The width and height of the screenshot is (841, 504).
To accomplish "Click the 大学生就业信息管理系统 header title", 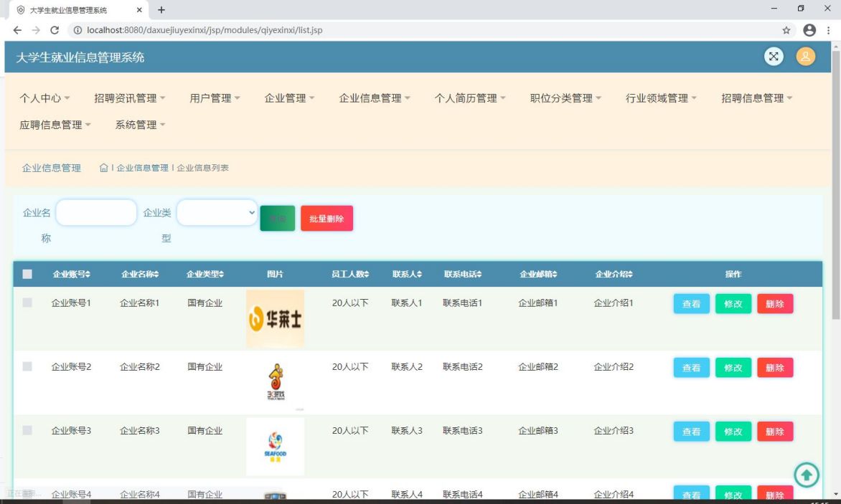I will (80, 57).
